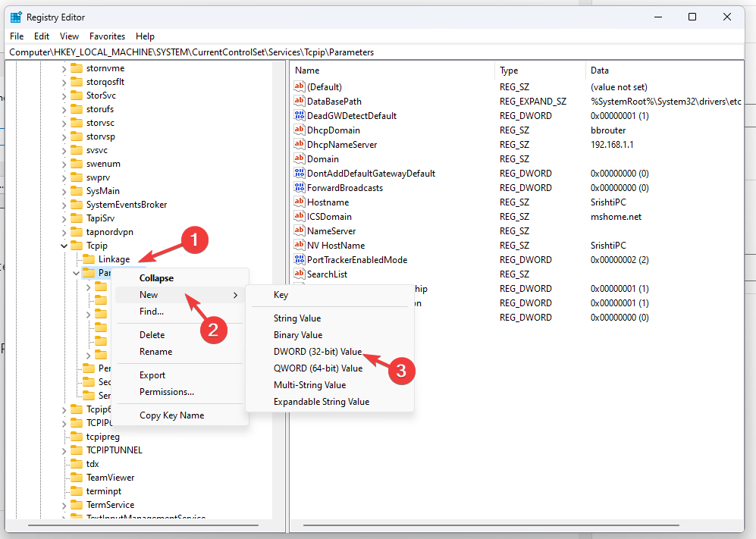
Task: Click the DeadGWDetectDefault DWORD value icon
Action: (x=299, y=116)
